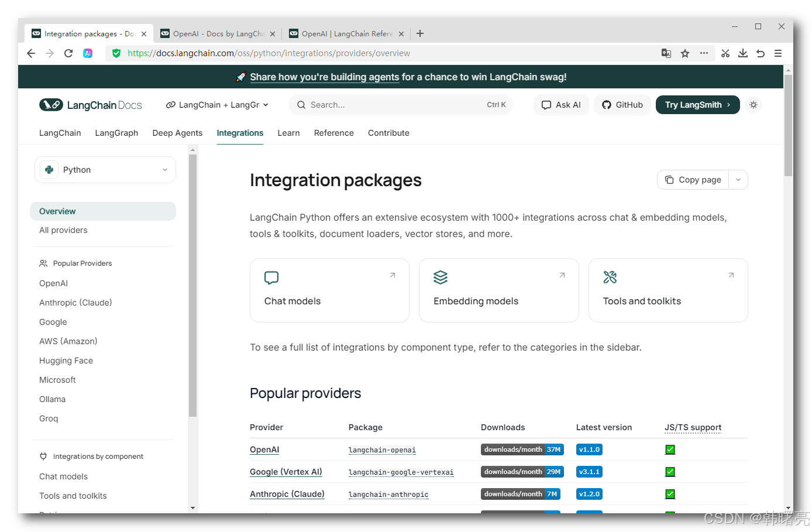Open a new browser tab with plus icon

tap(420, 33)
